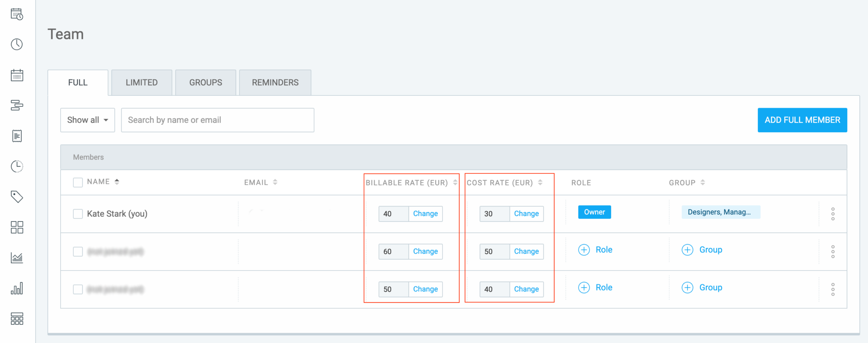This screenshot has width=868, height=343.
Task: Open the receipt document icon in sidebar
Action: [17, 136]
